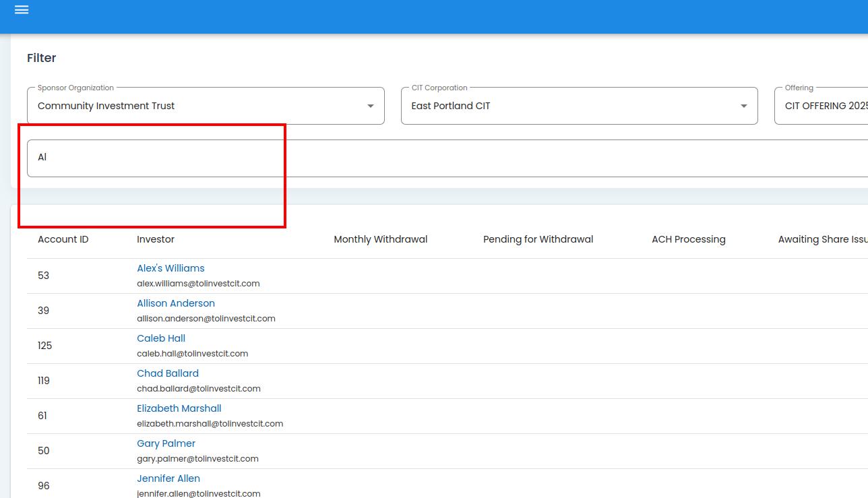Click the Account ID column header
Image resolution: width=868 pixels, height=498 pixels.
(63, 239)
